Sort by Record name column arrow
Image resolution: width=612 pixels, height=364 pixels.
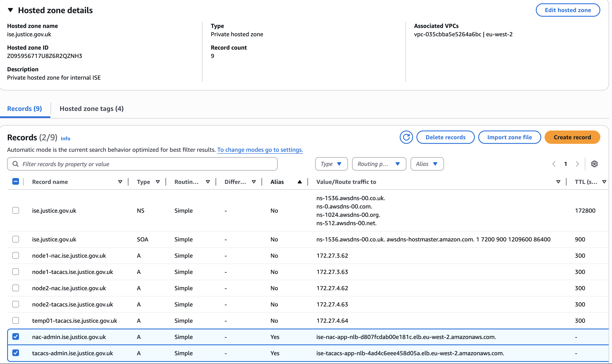[x=120, y=182]
